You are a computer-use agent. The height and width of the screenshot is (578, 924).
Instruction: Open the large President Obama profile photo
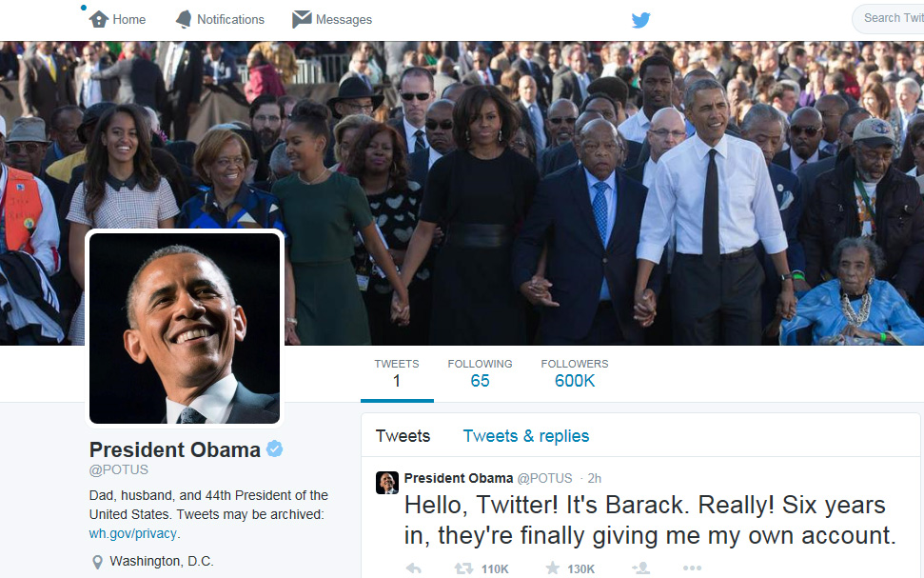185,328
